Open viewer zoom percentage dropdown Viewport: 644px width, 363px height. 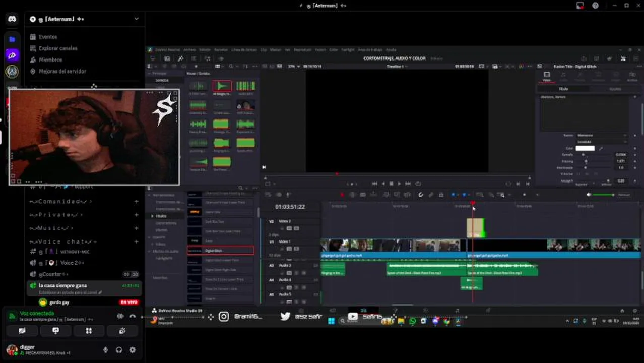point(294,66)
